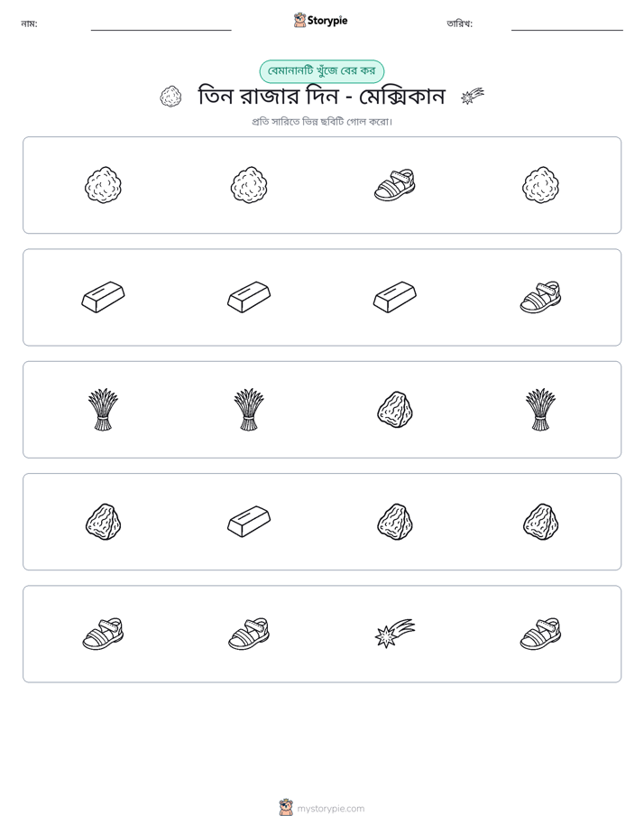Select the first sandal in the bottom row
Screen dimensions: 644x834
(103, 634)
